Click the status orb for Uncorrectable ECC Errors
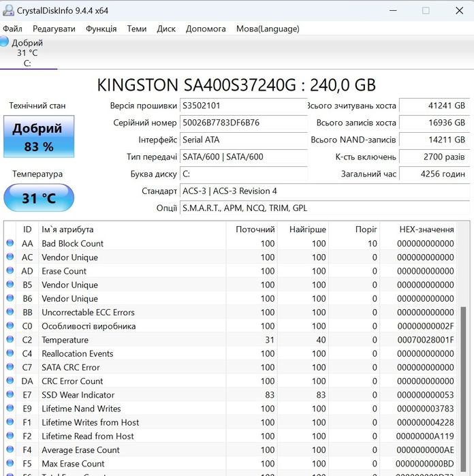This screenshot has height=476, width=474. [x=10, y=311]
